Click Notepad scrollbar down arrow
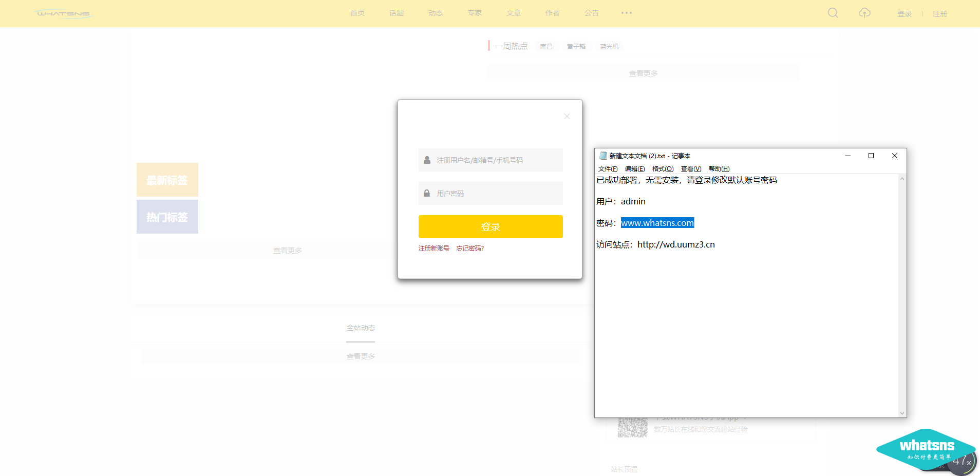 [x=902, y=413]
